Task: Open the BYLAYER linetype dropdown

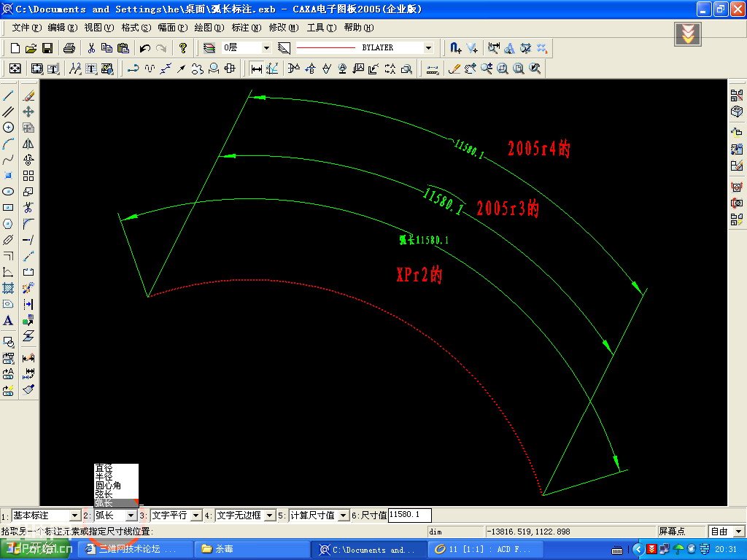Action: coord(428,47)
